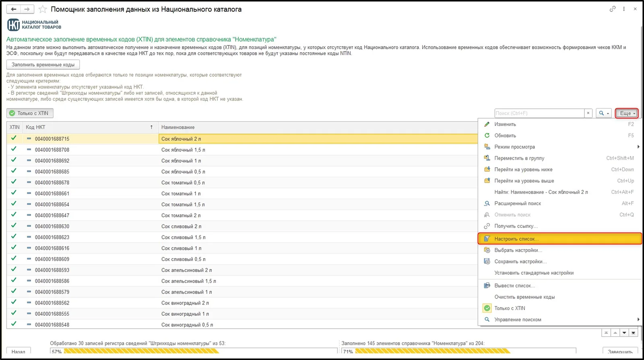Click Заполнить временные коды button
644x360 pixels.
pos(43,64)
